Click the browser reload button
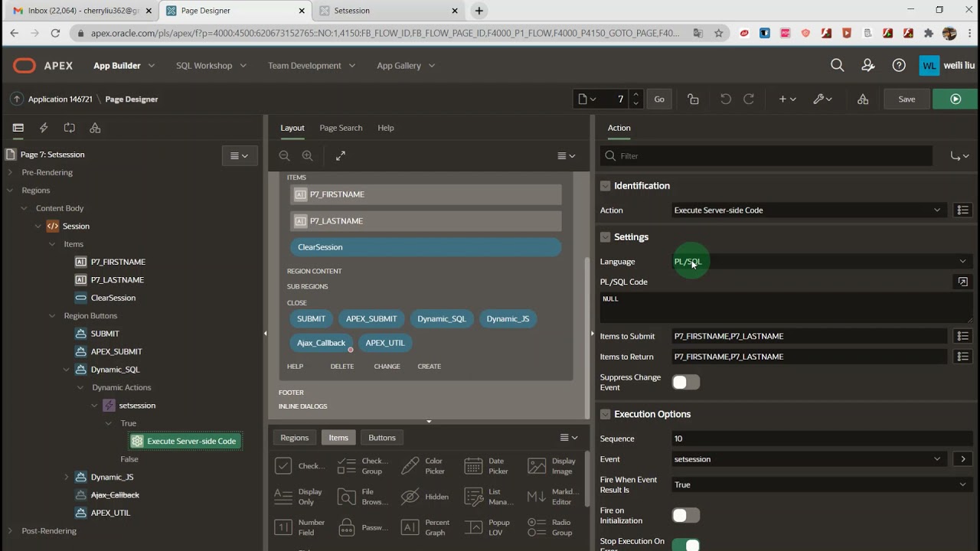The height and width of the screenshot is (551, 980). [55, 33]
